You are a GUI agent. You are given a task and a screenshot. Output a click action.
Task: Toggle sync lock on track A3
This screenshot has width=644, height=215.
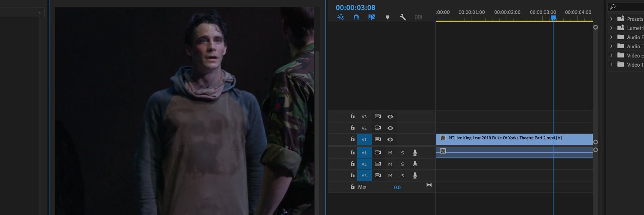coord(378,175)
